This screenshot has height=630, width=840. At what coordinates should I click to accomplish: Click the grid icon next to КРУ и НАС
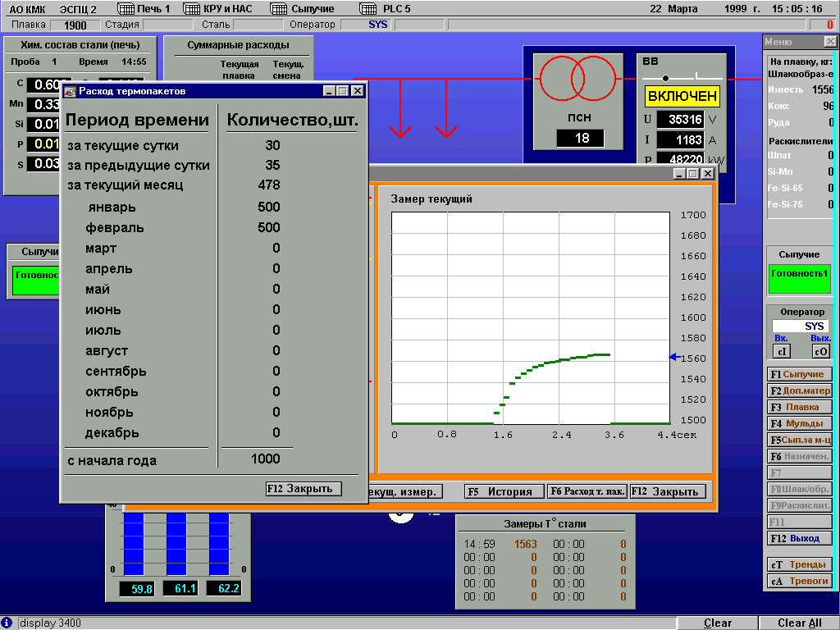tap(192, 8)
